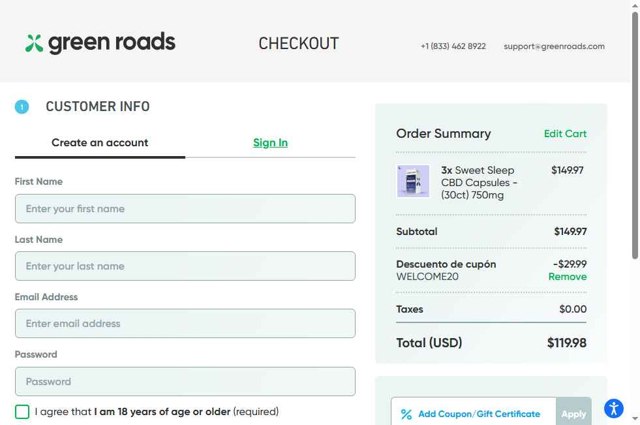Click the CUSTOMER INFO heading
The height and width of the screenshot is (425, 640).
pyautogui.click(x=98, y=107)
